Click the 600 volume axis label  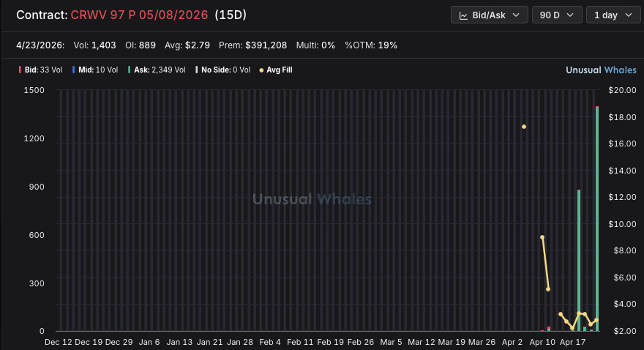coord(37,235)
